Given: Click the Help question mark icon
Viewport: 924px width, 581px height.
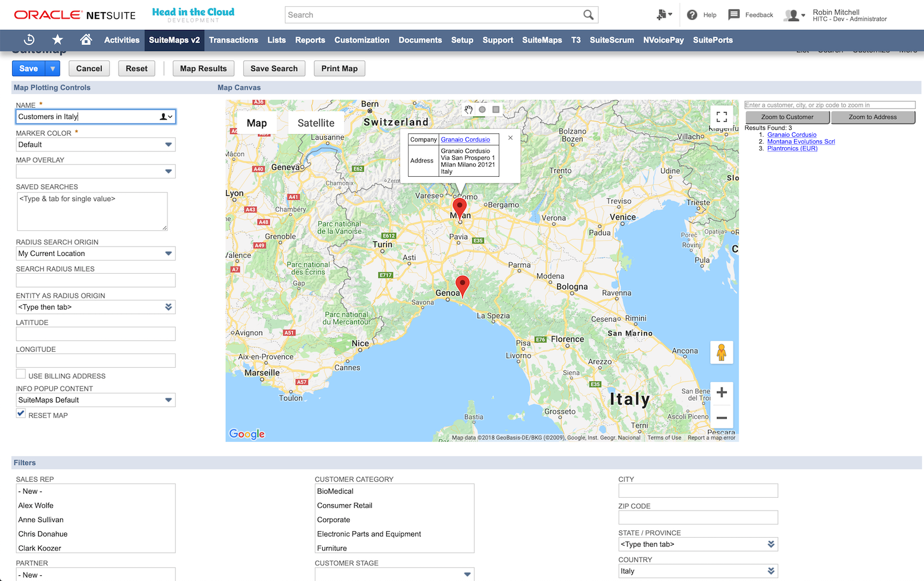Looking at the screenshot, I should click(x=692, y=15).
